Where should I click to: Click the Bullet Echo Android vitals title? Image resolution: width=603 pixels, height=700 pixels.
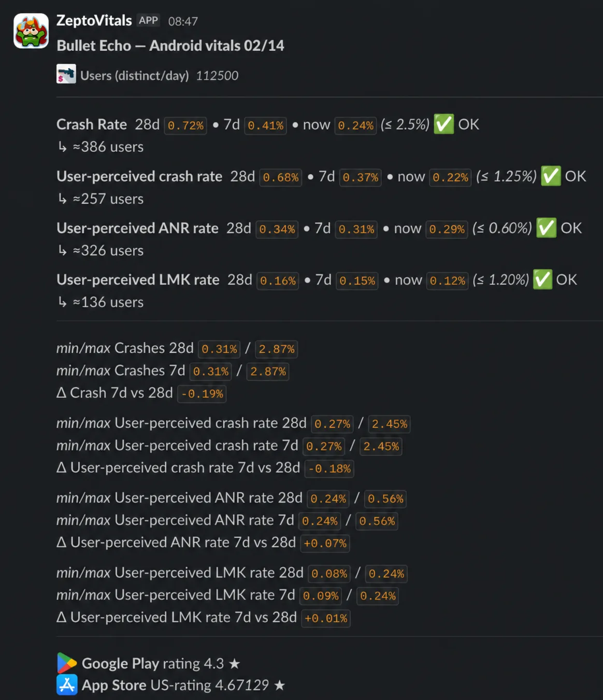pyautogui.click(x=170, y=46)
